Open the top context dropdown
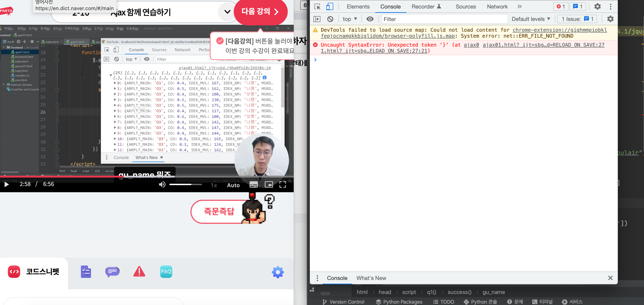Image resolution: width=644 pixels, height=305 pixels. tap(350, 19)
